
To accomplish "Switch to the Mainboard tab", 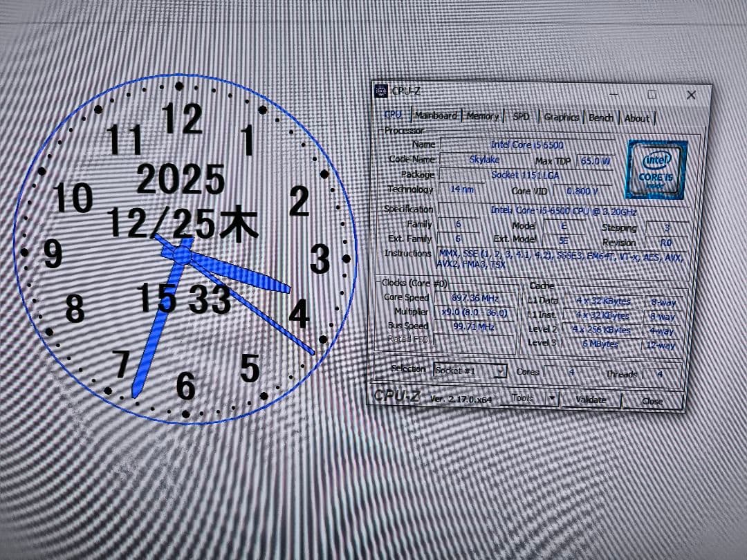I will (436, 115).
